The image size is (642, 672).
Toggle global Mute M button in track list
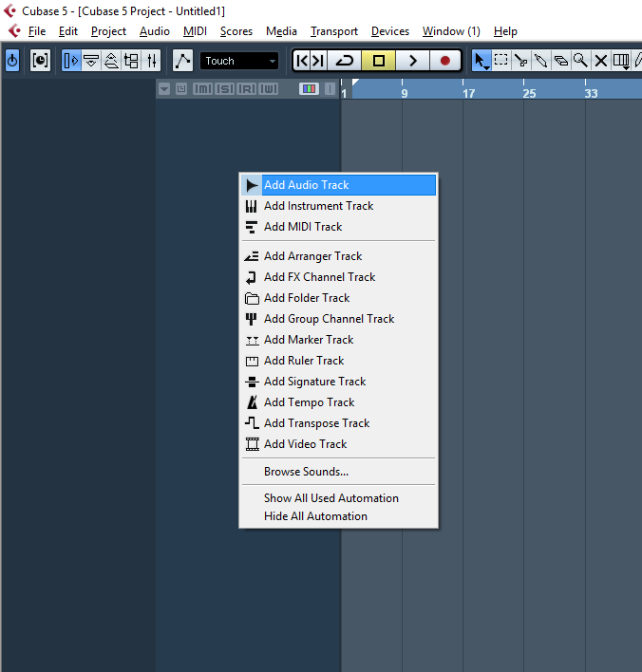[202, 88]
